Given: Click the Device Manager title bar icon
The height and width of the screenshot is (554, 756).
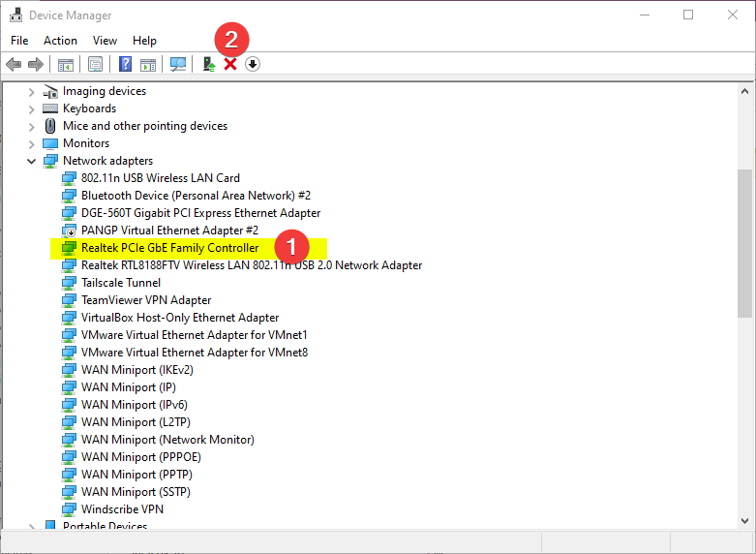Looking at the screenshot, I should pos(15,15).
